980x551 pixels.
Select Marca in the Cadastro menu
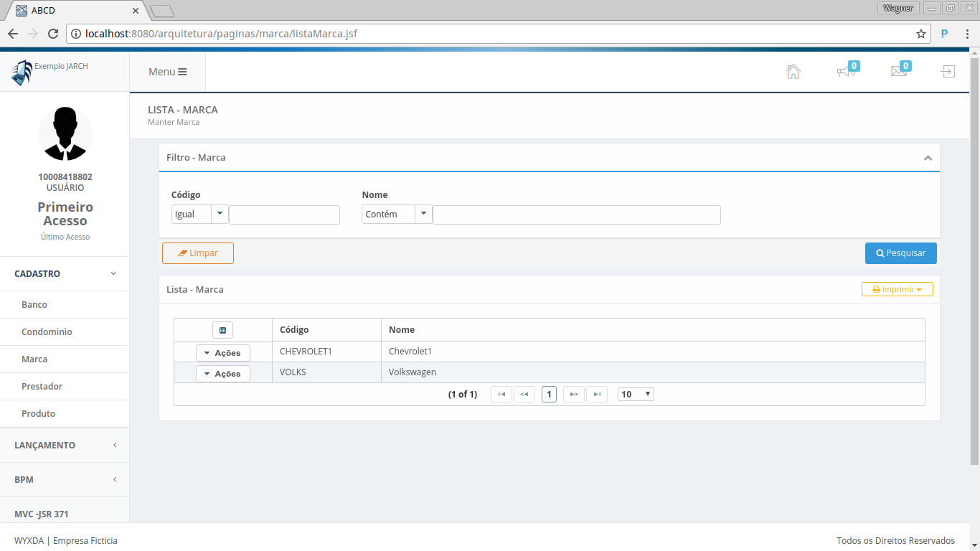coord(34,359)
